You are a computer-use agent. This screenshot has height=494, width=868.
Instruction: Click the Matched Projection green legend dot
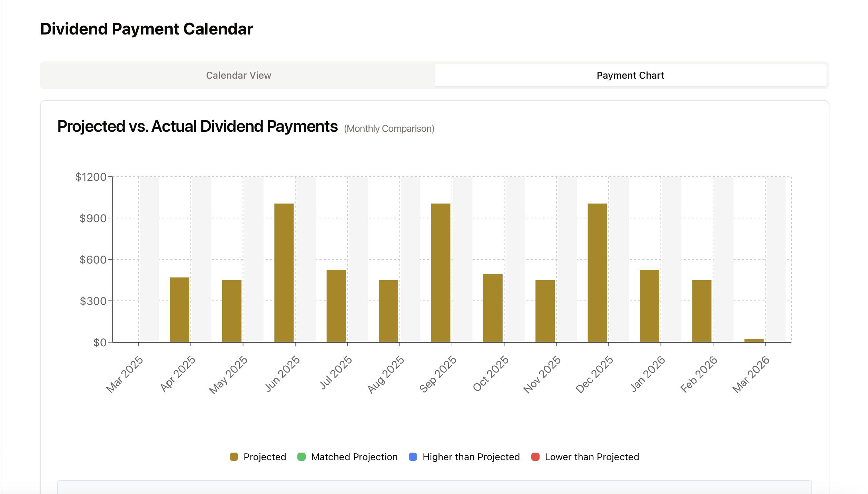302,457
